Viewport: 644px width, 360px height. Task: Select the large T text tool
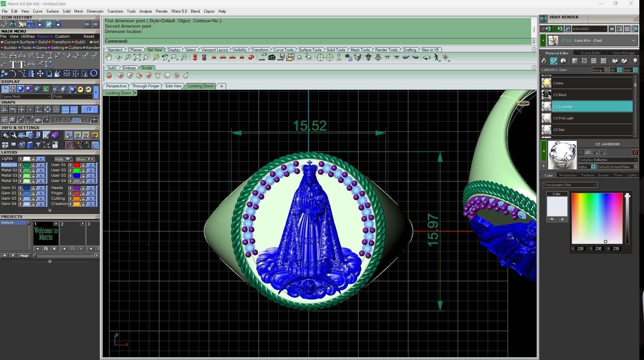pos(13,64)
